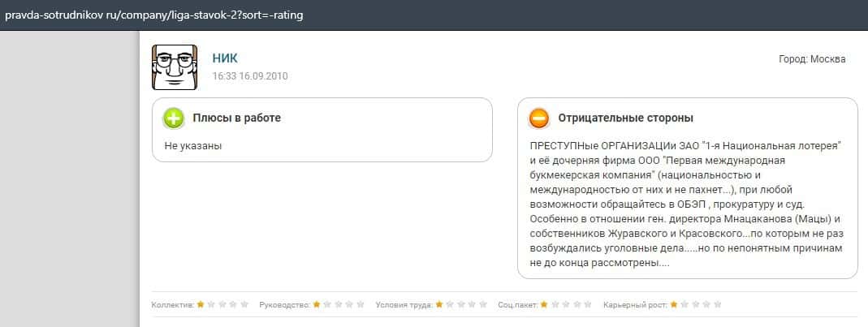Click the fifth star for Карьерный рост

pyautogui.click(x=717, y=305)
